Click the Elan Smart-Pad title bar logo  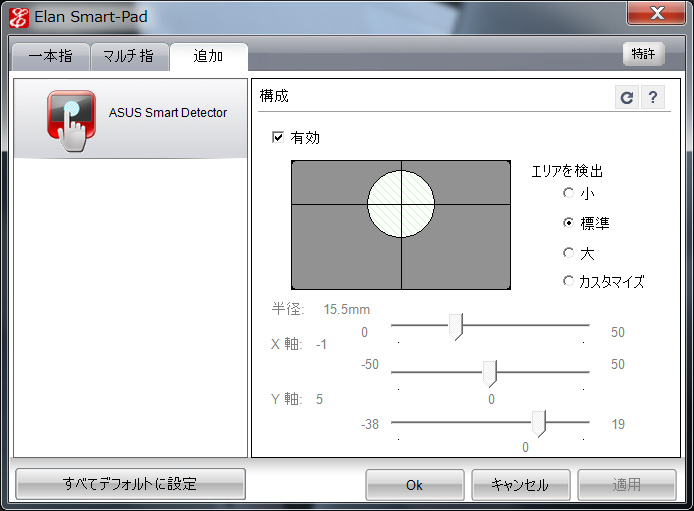[x=19, y=16]
